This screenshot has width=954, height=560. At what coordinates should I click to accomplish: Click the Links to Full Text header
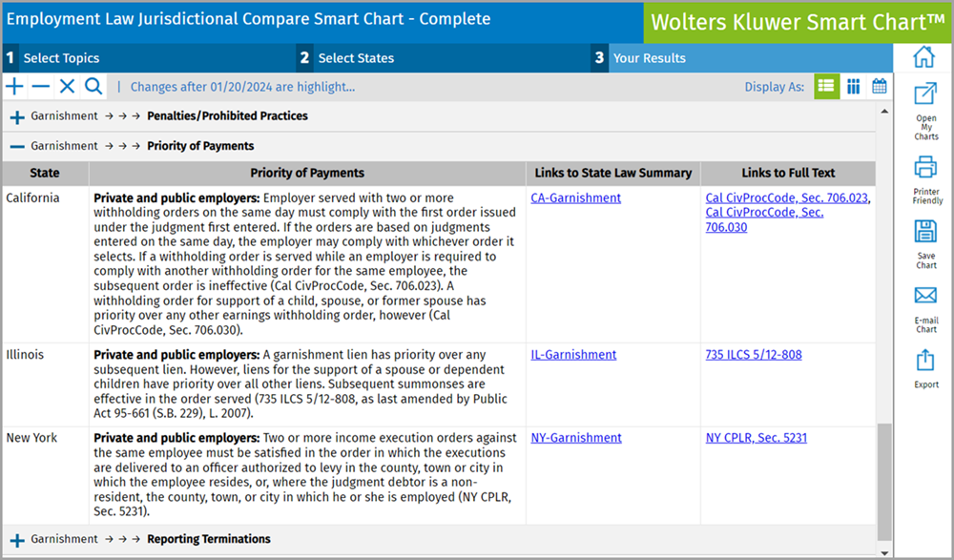[x=788, y=173]
